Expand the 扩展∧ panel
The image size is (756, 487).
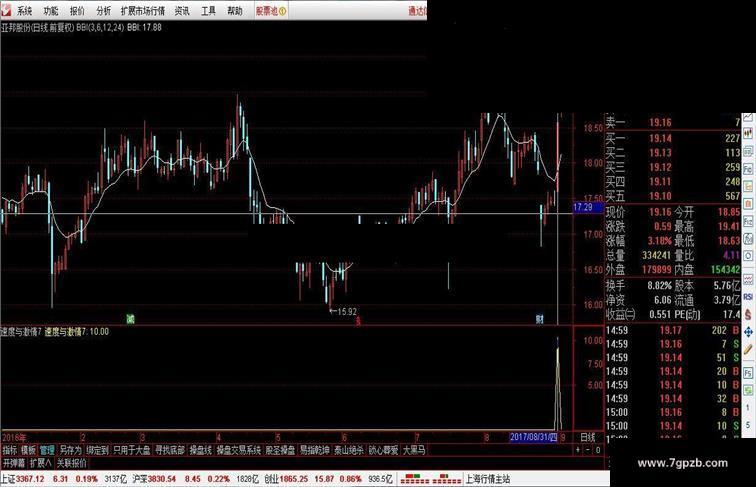(x=41, y=463)
